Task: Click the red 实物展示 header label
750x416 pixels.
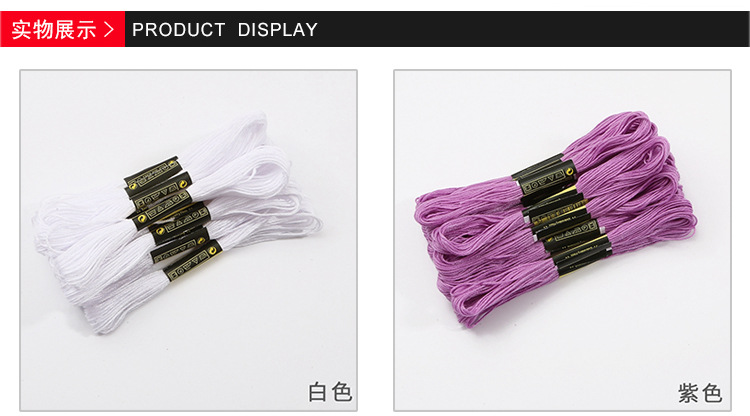Action: (54, 30)
